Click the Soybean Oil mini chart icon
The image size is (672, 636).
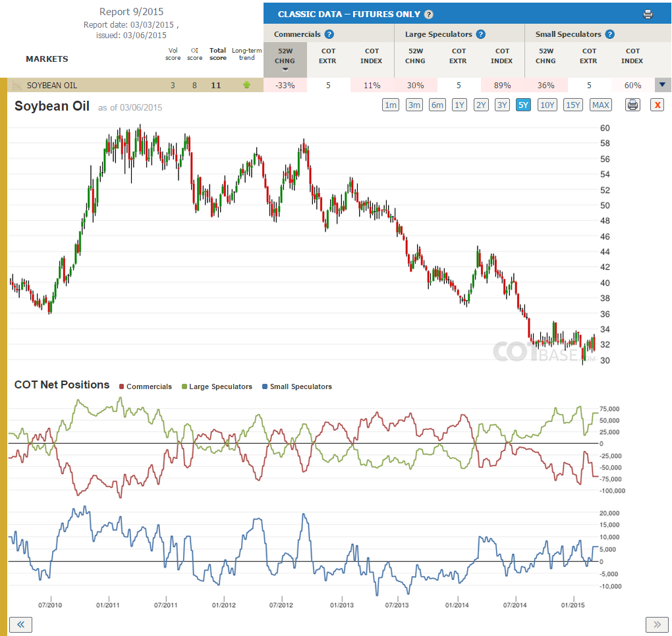[x=17, y=85]
